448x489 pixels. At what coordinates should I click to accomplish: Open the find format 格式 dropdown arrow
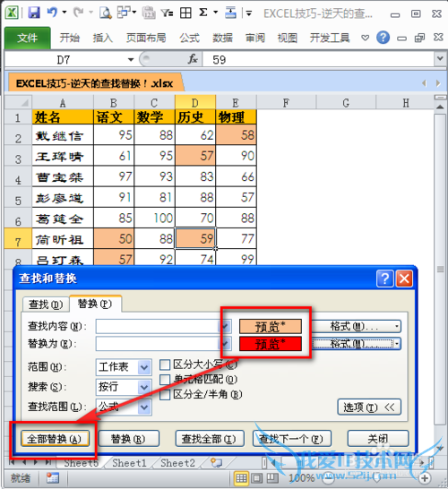point(397,326)
